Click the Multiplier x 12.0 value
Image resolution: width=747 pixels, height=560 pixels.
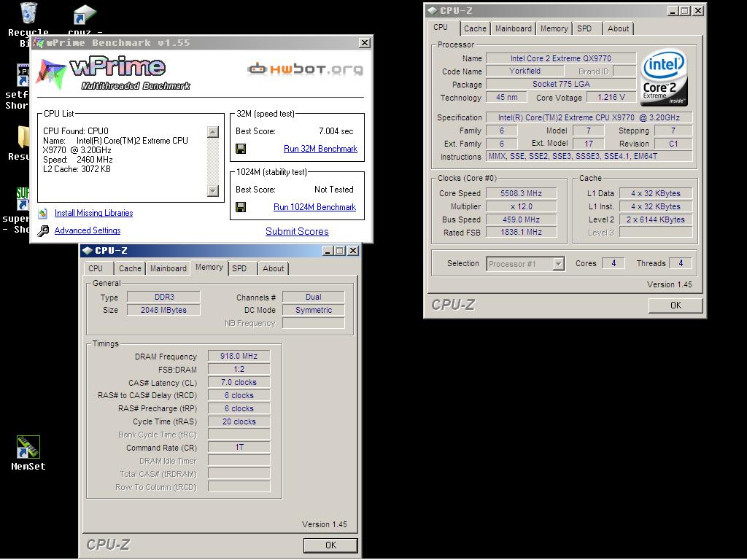(521, 206)
